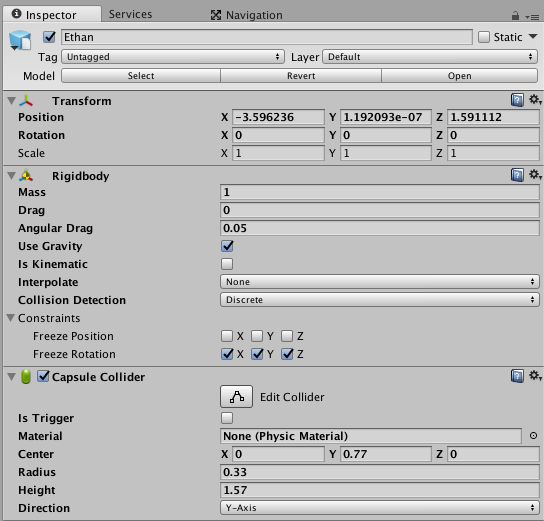
Task: Uncheck Freeze Rotation Y constraint
Action: click(x=257, y=354)
